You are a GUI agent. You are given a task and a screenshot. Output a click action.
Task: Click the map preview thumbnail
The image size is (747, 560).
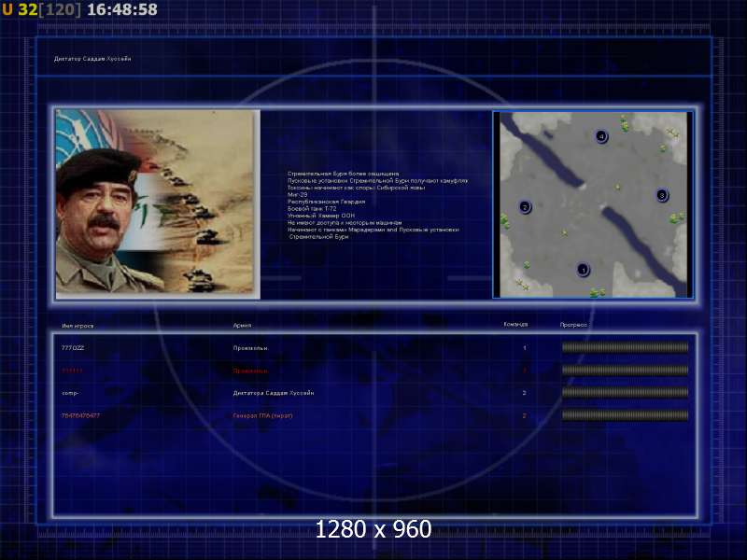pos(593,204)
